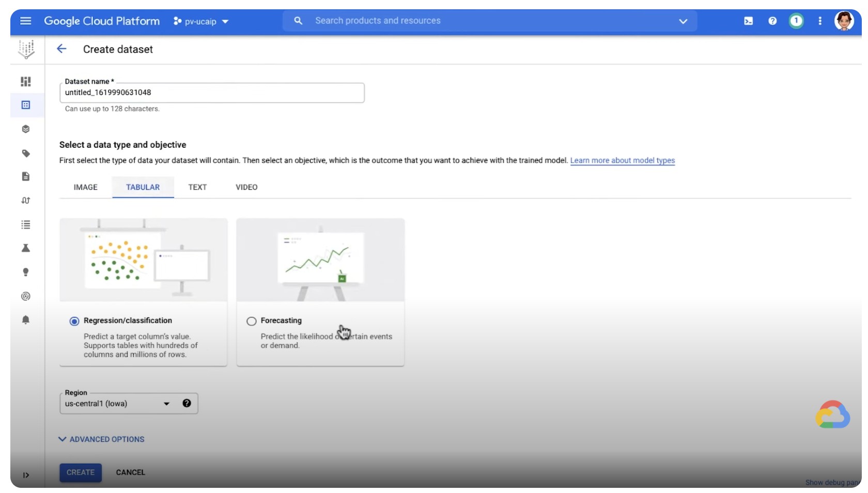
Task: Open the help question mark menu
Action: coord(772,21)
